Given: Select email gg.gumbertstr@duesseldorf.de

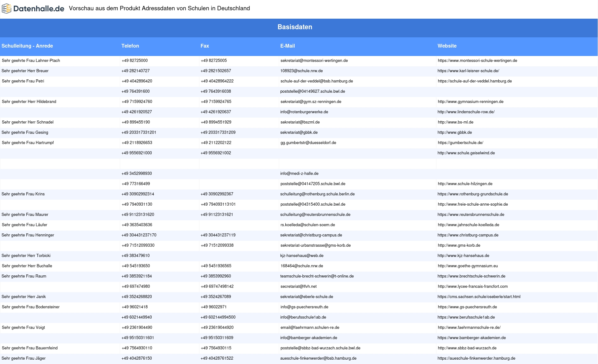Looking at the screenshot, I should (x=308, y=143).
